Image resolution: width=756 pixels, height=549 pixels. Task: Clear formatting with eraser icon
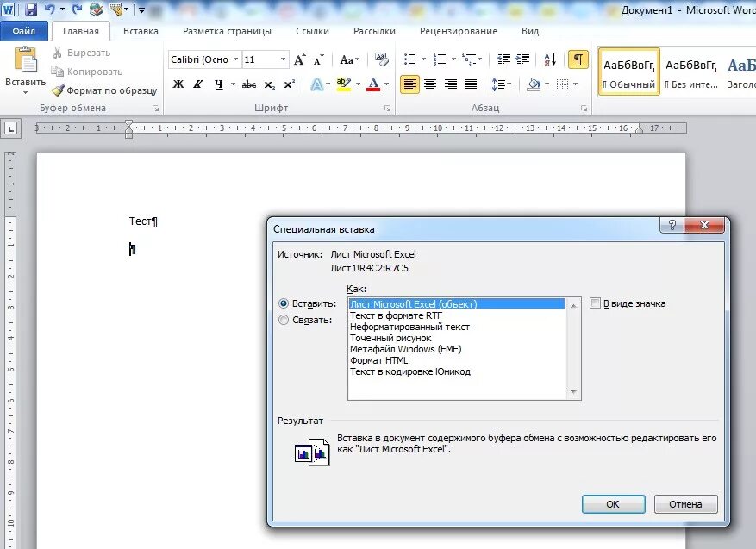tap(381, 59)
